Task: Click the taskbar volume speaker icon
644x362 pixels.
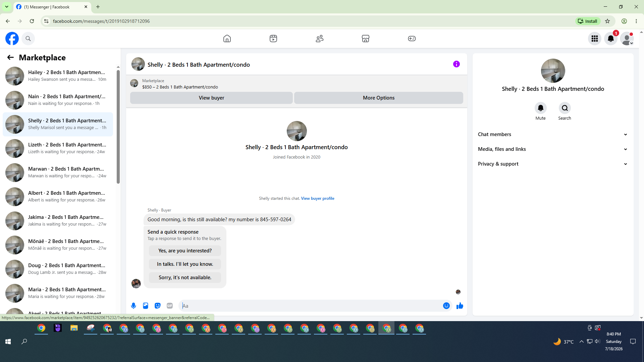Action: pyautogui.click(x=597, y=342)
